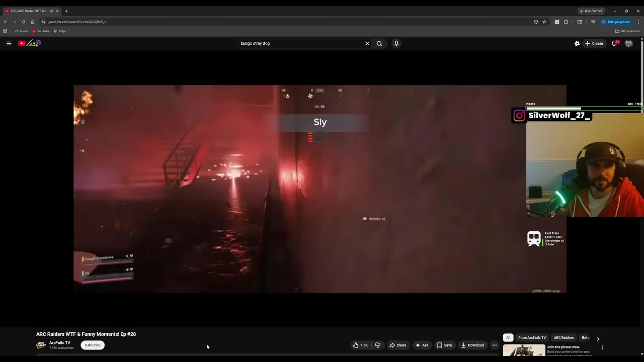Go back in browser history
644x362 pixels.
tap(6, 22)
